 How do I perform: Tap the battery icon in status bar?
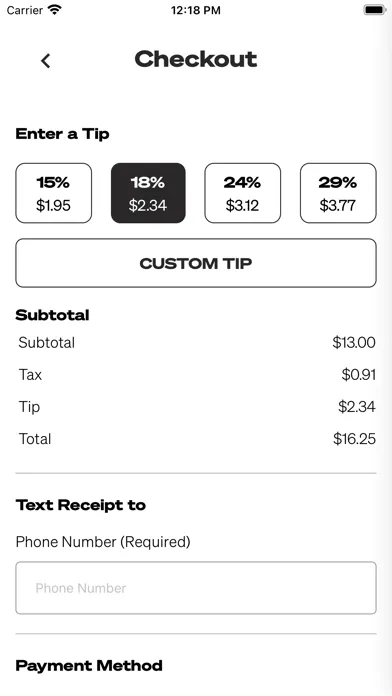(375, 10)
